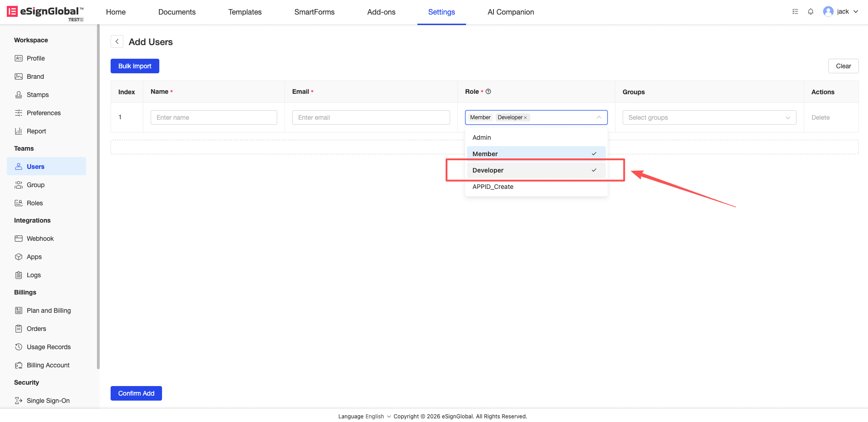
Task: Open the Select groups dropdown
Action: coord(709,117)
